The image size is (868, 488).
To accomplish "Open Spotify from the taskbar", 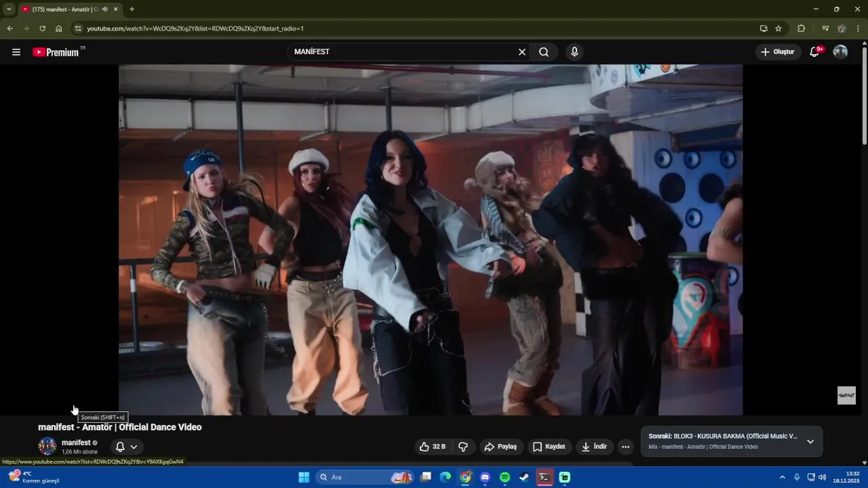I will 505,477.
